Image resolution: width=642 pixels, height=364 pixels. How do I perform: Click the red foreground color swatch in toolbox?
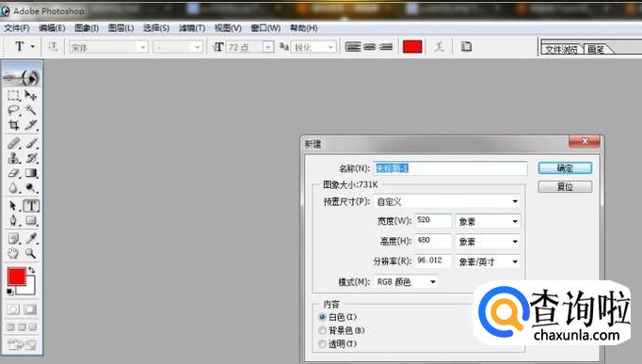16,277
